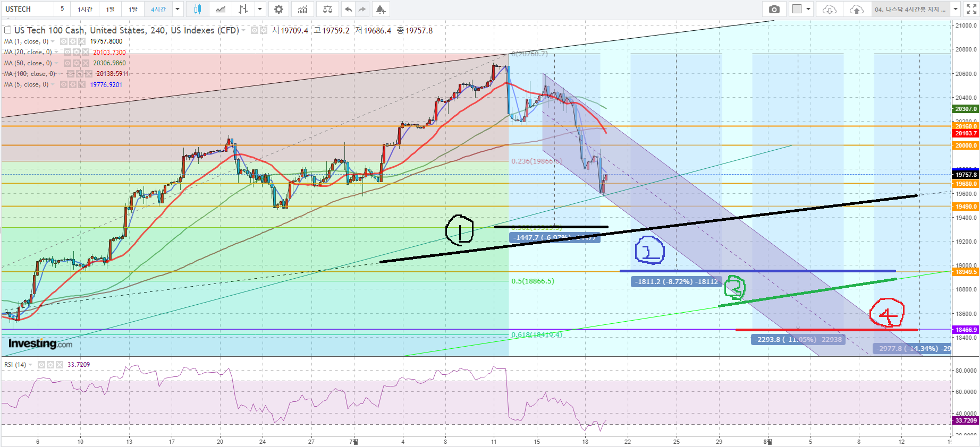Expand RSI (14) legend arrow
980x447 pixels.
(30, 365)
